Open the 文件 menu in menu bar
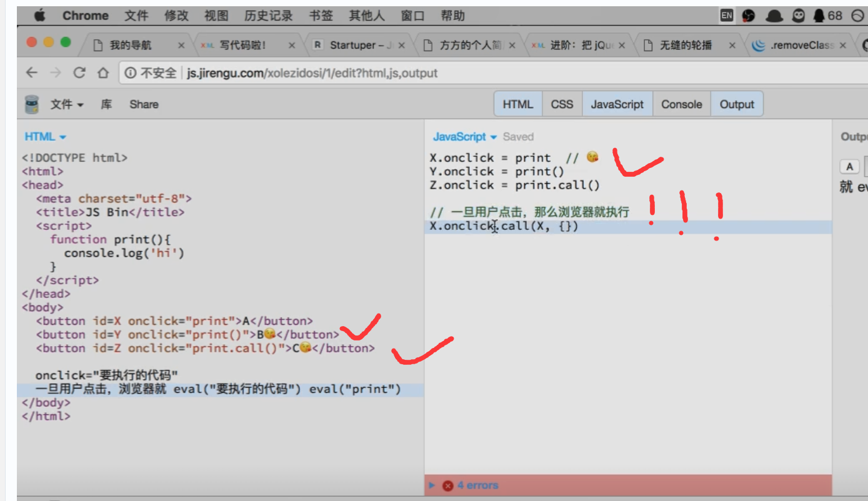Viewport: 868px width, 501px height. click(136, 16)
